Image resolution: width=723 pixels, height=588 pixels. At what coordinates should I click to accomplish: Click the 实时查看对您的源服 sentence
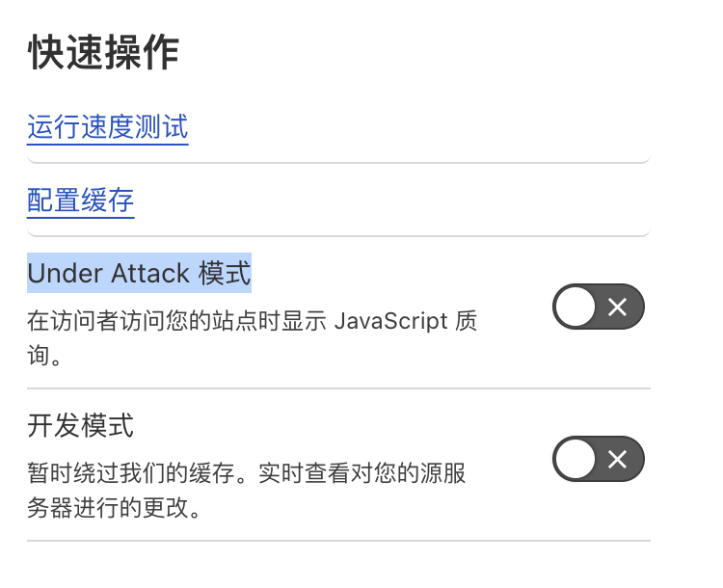tap(361, 473)
